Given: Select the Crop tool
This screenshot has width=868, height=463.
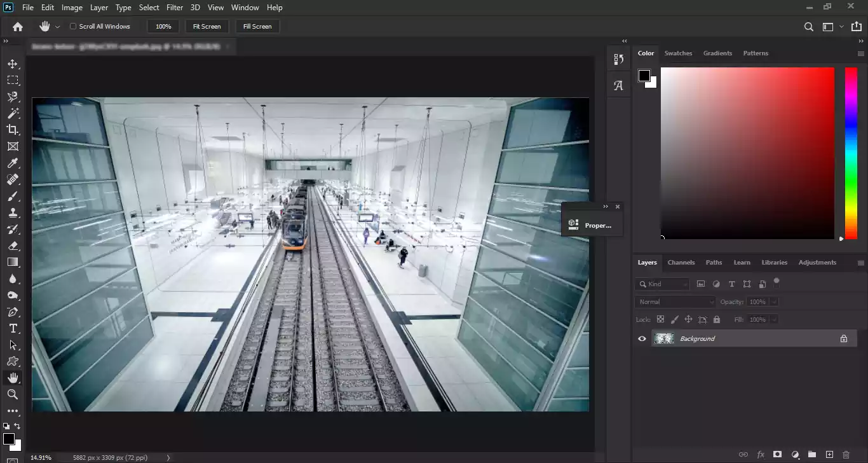Looking at the screenshot, I should 13,130.
